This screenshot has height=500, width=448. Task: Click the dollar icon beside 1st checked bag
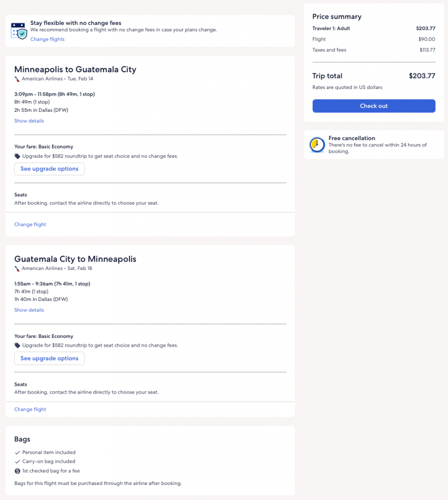click(18, 471)
